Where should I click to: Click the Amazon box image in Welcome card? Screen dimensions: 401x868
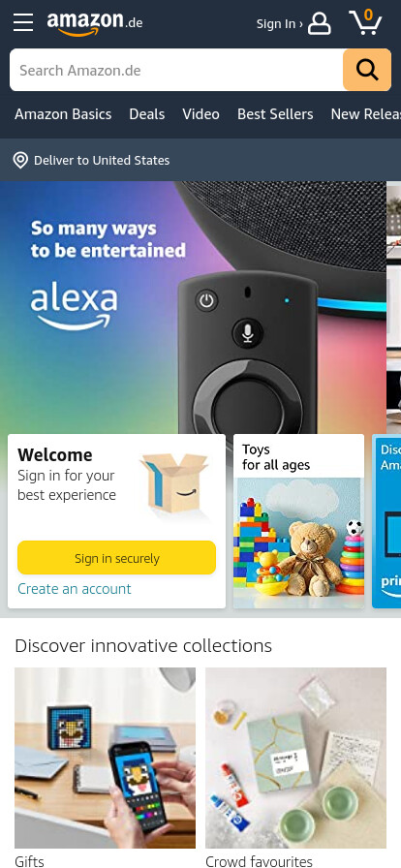pos(174,482)
